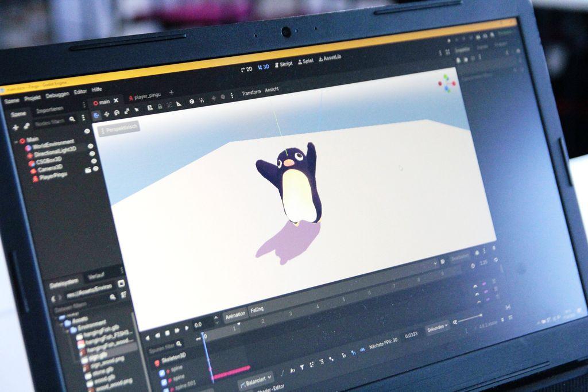Switch to the player_pingu scene tab
Viewport: 588px width, 392px height.
click(144, 96)
